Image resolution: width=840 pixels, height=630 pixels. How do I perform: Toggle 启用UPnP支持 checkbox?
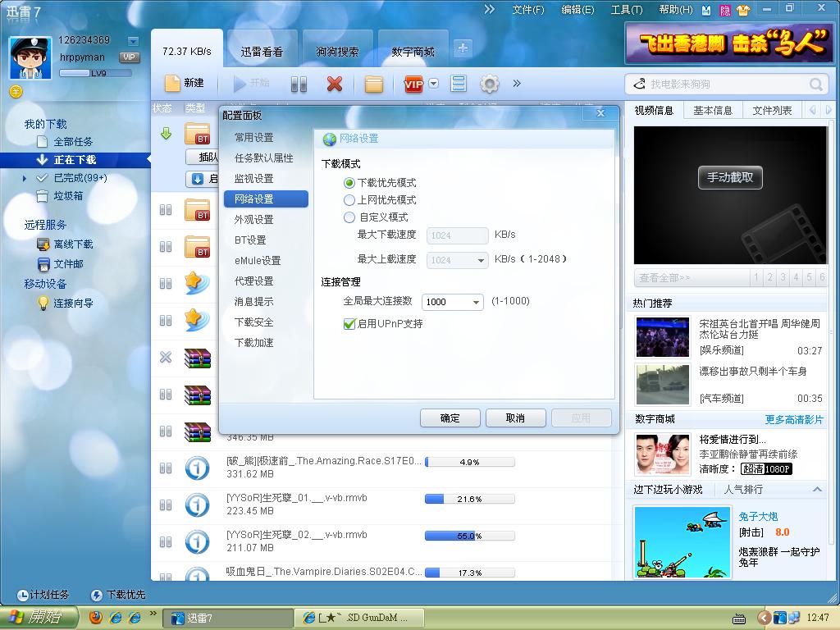point(349,323)
